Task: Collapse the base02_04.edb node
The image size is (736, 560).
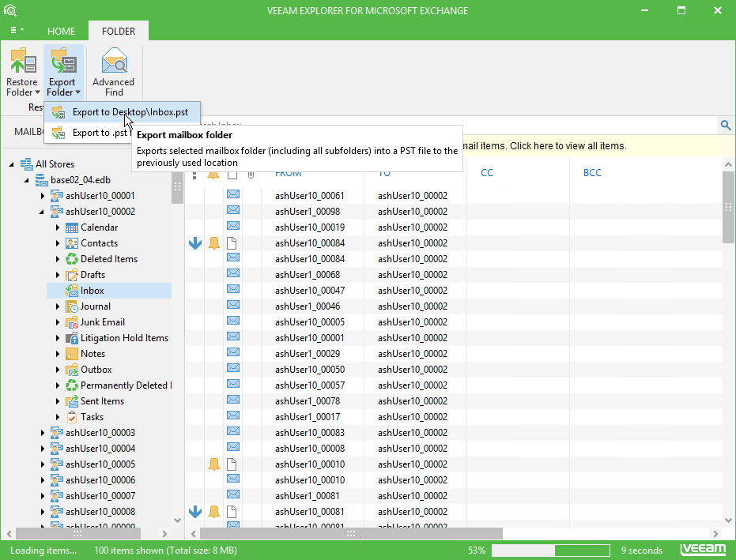Action: (x=26, y=181)
